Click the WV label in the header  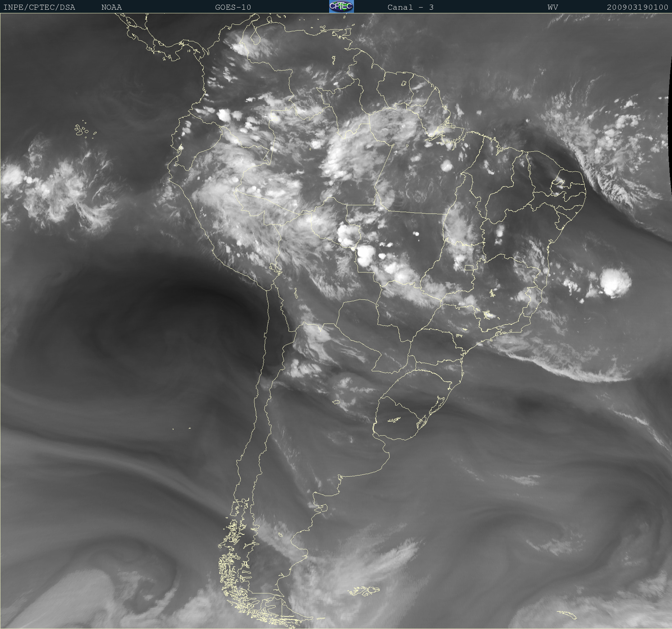(553, 7)
